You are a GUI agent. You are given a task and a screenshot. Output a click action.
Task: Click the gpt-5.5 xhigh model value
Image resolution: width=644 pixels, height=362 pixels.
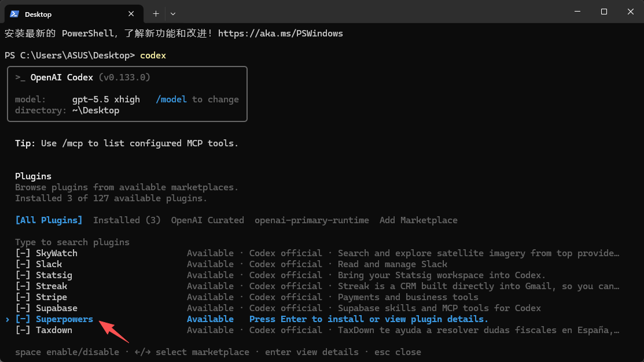[x=106, y=99]
